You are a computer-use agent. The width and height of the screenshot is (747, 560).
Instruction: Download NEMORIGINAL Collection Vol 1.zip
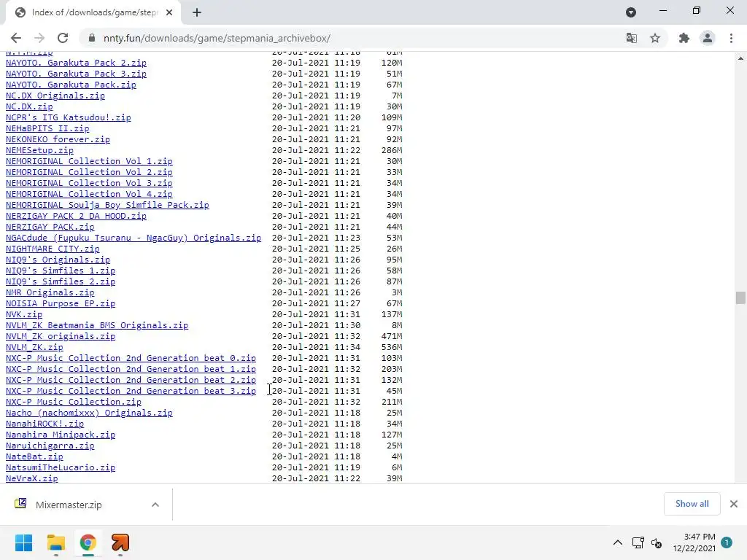click(x=89, y=161)
